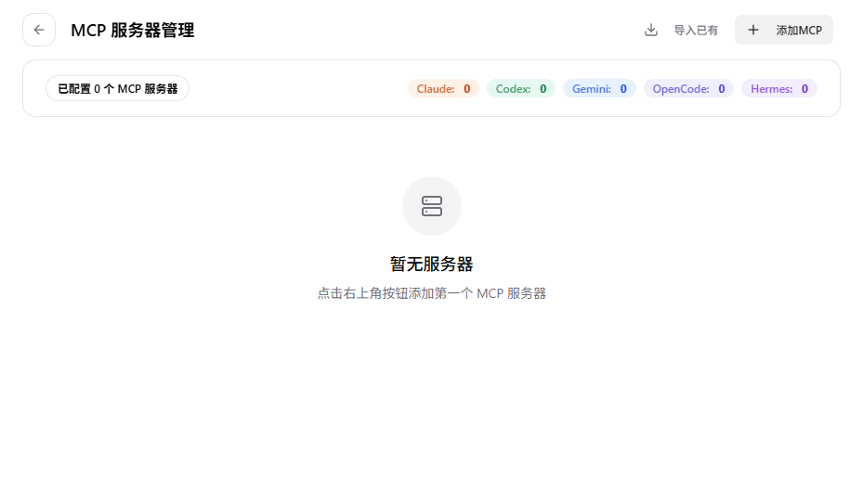Click the server stack icon in empty state
Screen dimensions: 863x504
tap(431, 206)
